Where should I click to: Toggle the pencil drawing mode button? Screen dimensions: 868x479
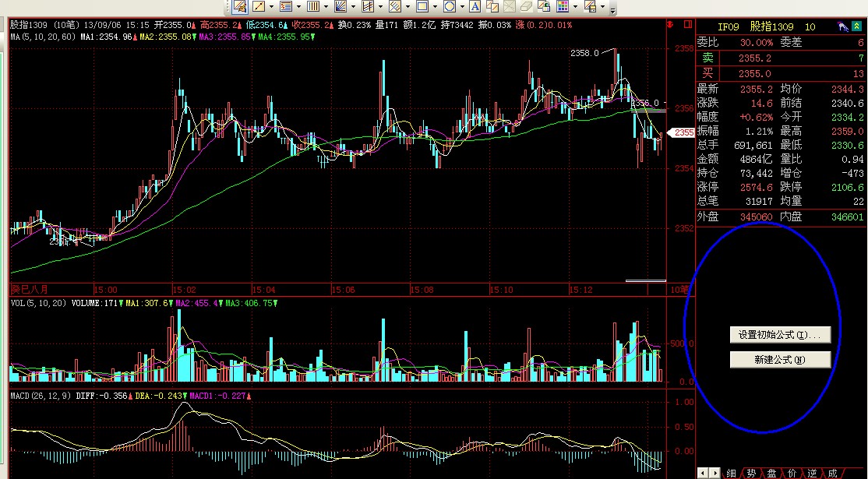(x=239, y=7)
